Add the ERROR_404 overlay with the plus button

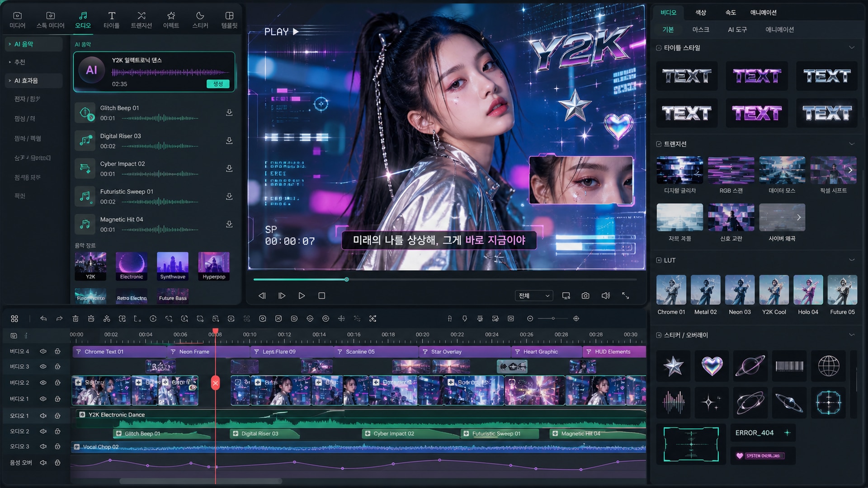pos(787,433)
